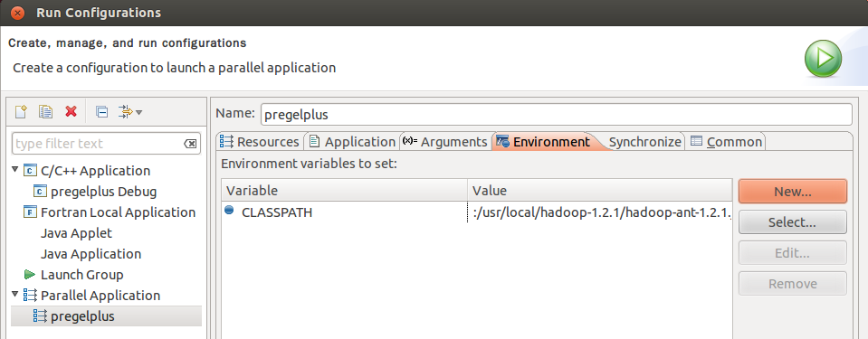
Task: Switch to the Common tab
Action: coord(726,142)
